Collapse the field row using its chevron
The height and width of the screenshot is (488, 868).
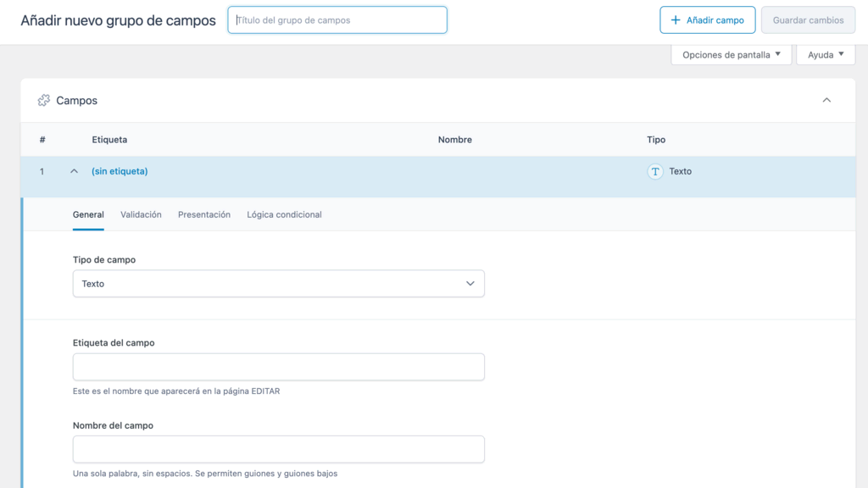point(74,171)
